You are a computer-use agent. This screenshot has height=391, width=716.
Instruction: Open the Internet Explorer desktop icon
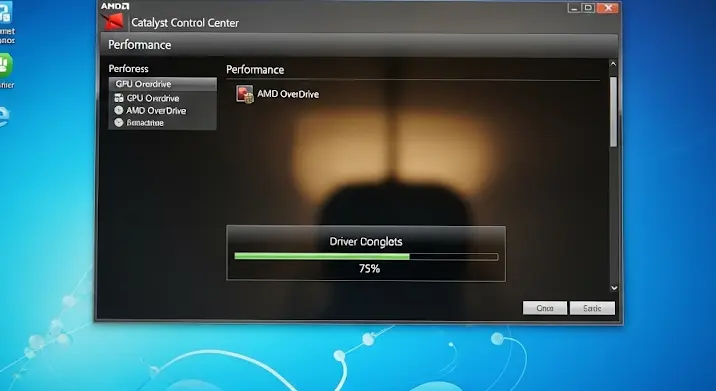[4, 116]
